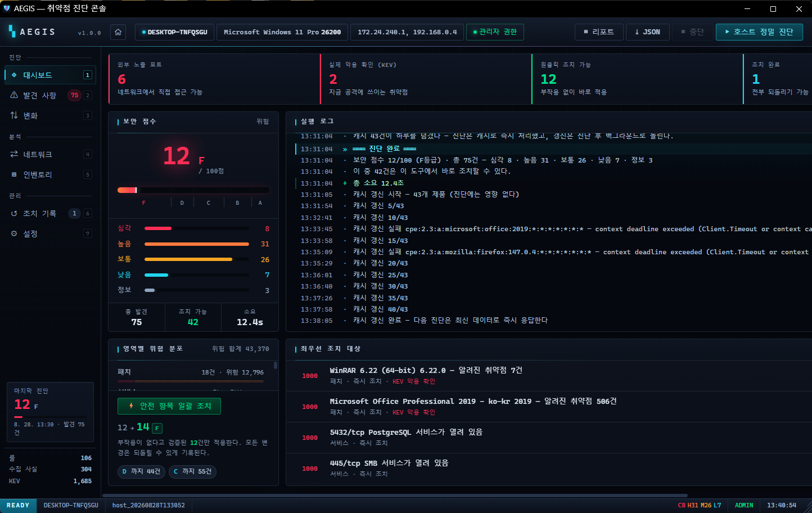The image size is (812, 513).
Task: Click the 소요 12.4s stat
Action: (250, 317)
